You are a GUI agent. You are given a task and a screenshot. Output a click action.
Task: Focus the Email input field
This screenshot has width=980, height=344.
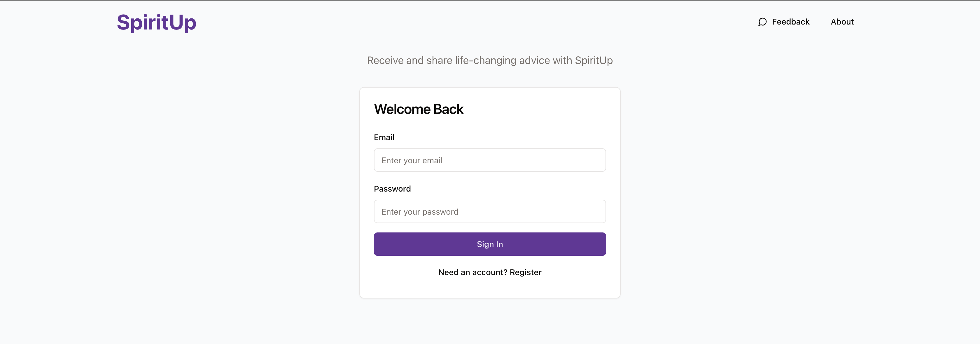pyautogui.click(x=490, y=160)
